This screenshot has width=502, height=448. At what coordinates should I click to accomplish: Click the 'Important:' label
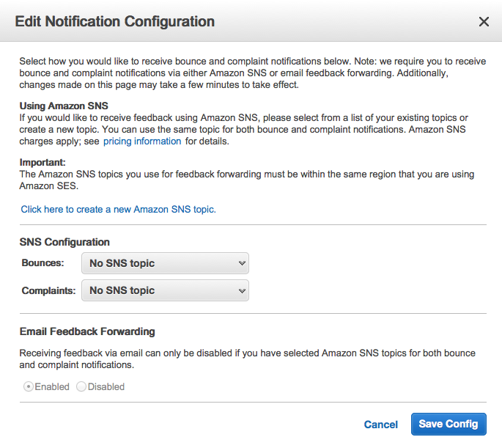(x=43, y=162)
